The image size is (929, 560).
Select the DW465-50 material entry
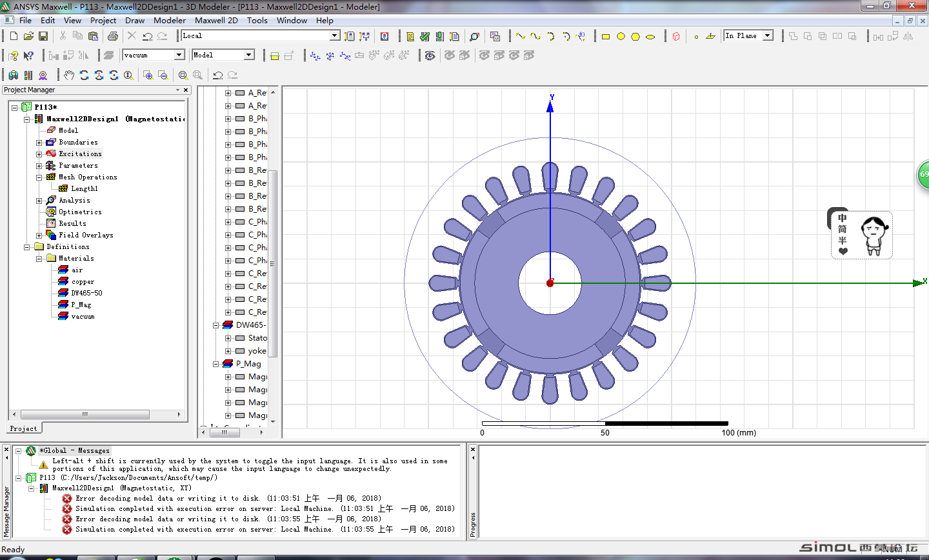click(x=86, y=293)
